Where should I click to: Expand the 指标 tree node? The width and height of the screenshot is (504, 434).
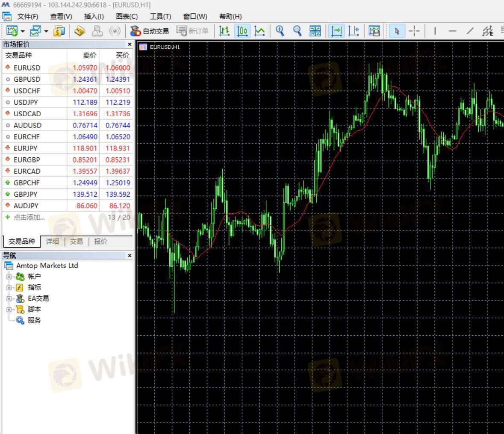(9, 288)
